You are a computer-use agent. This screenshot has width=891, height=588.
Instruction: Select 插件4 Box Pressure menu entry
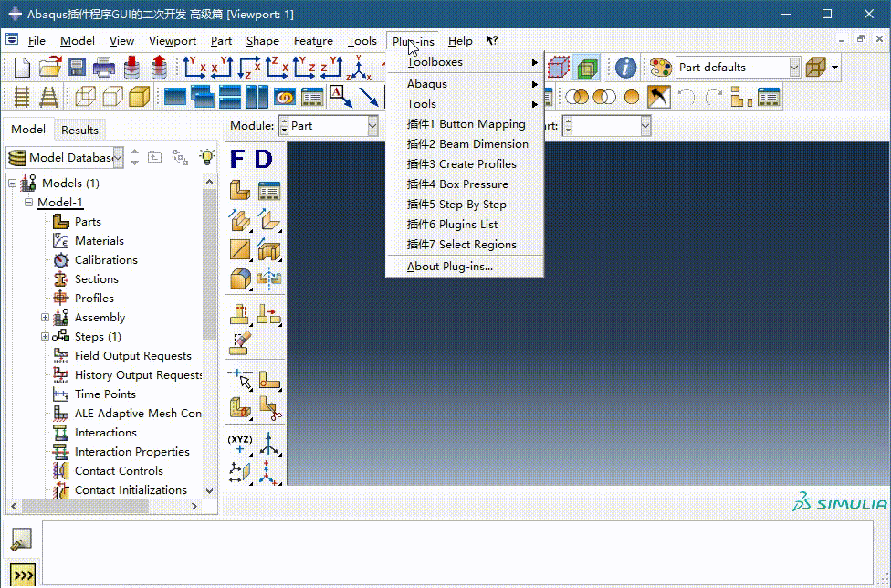click(456, 184)
